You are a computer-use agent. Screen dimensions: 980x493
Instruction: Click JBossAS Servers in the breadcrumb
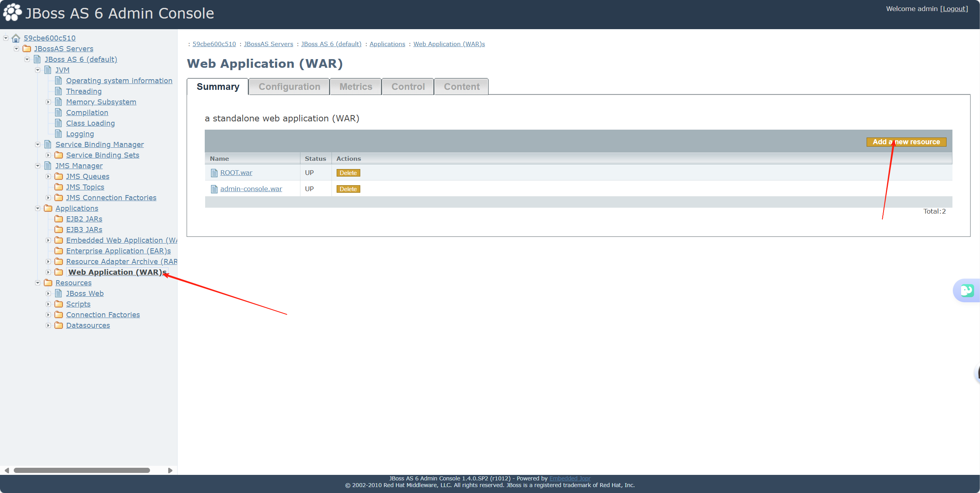point(269,44)
